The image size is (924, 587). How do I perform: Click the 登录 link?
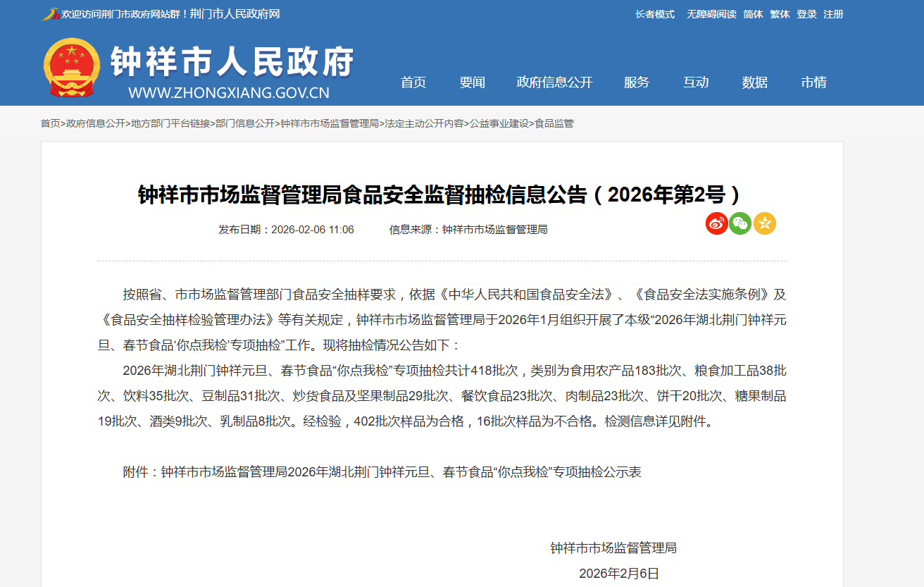pos(807,14)
